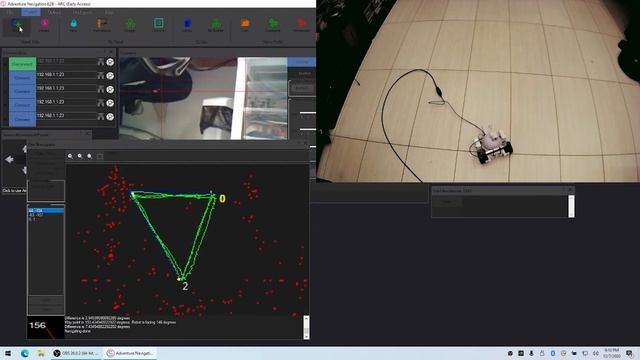This screenshot has width=640, height=360.
Task: Switch to the OBS taskbar button
Action: (x=77, y=353)
